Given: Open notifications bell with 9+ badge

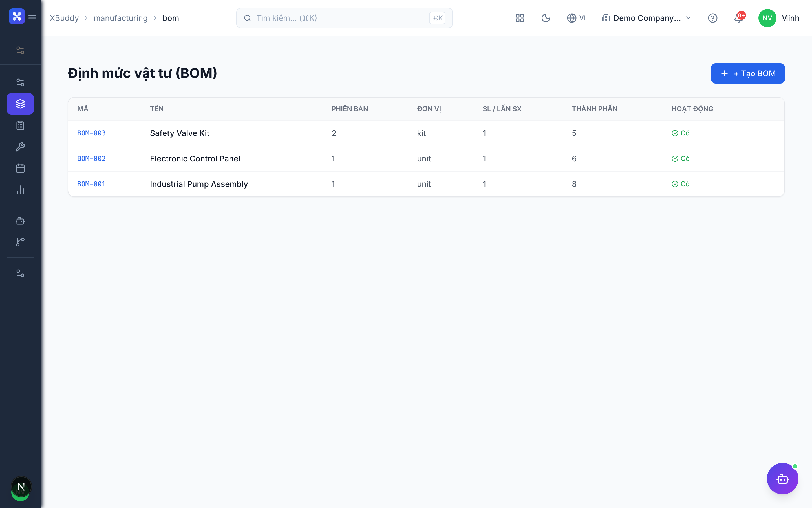Looking at the screenshot, I should pos(739,18).
